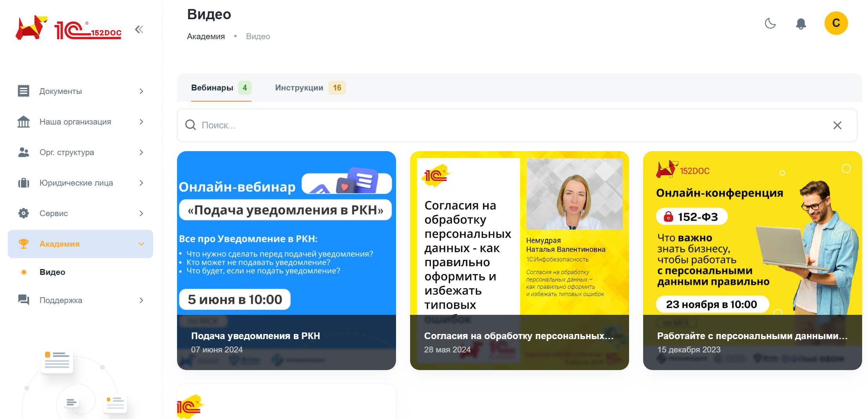Collapse the sidebar with double-chevron icon
The width and height of the screenshot is (868, 419).
[x=139, y=29]
